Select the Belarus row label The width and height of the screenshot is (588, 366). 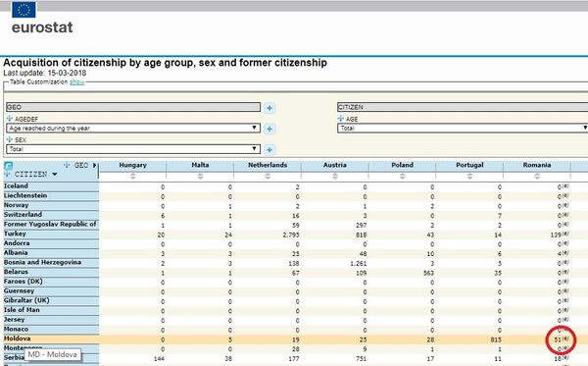(16, 272)
